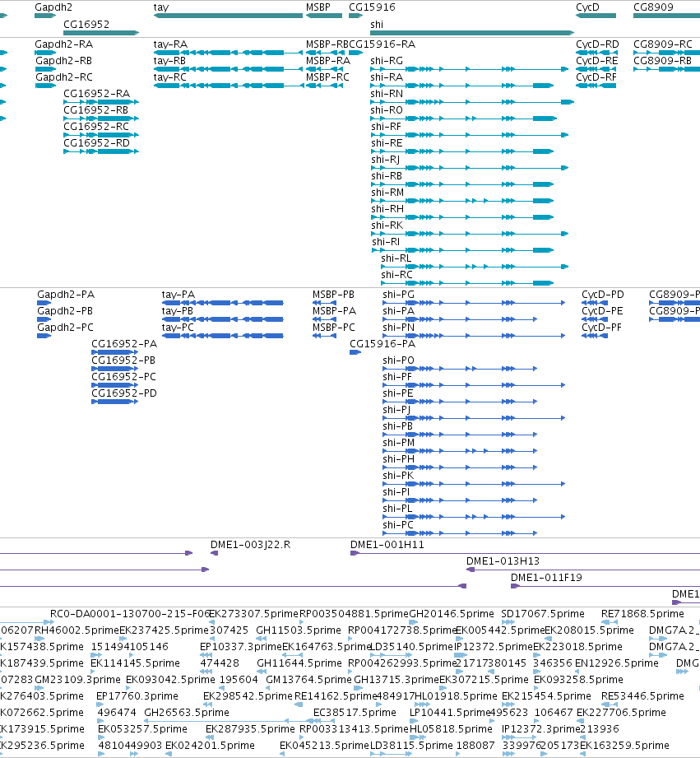700x758 pixels.
Task: Click transcript shi-RC label
Action: click(396, 275)
